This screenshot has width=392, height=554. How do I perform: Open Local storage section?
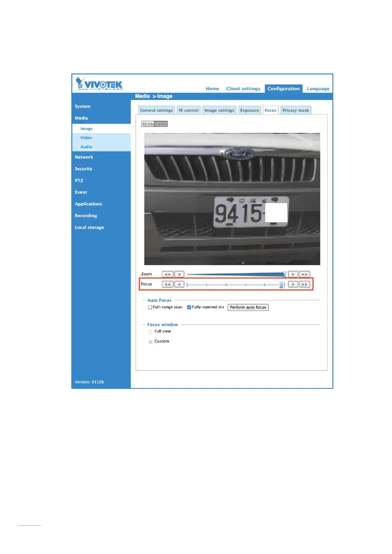point(89,227)
